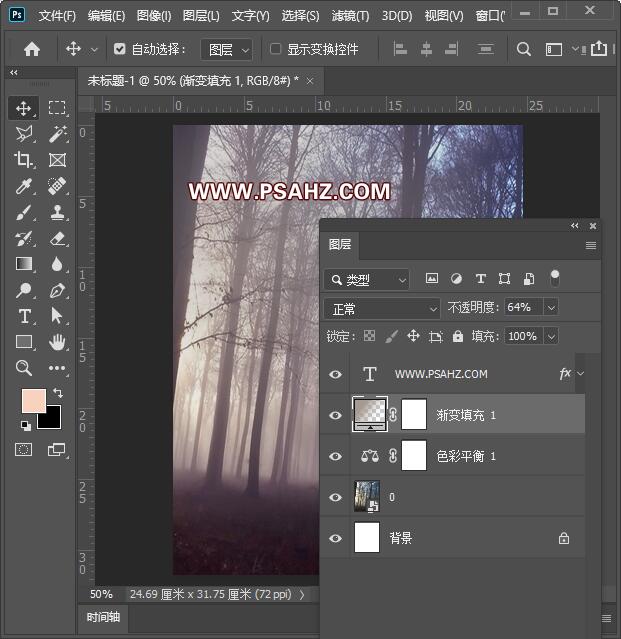Swap foreground and background colors

tap(58, 393)
